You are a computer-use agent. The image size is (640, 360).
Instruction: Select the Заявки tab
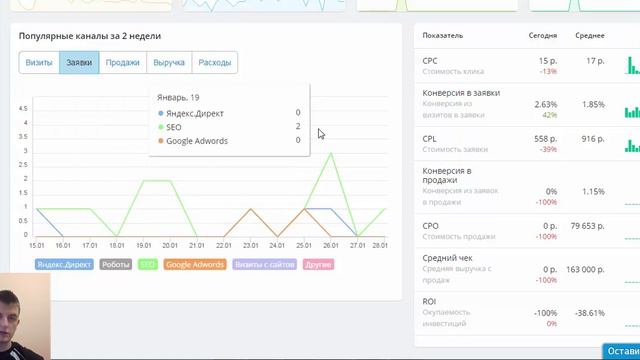coord(79,62)
